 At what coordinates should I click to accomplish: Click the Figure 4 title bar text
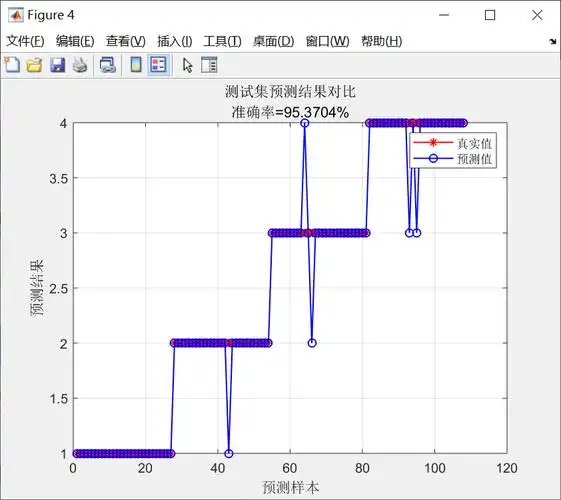(x=51, y=15)
